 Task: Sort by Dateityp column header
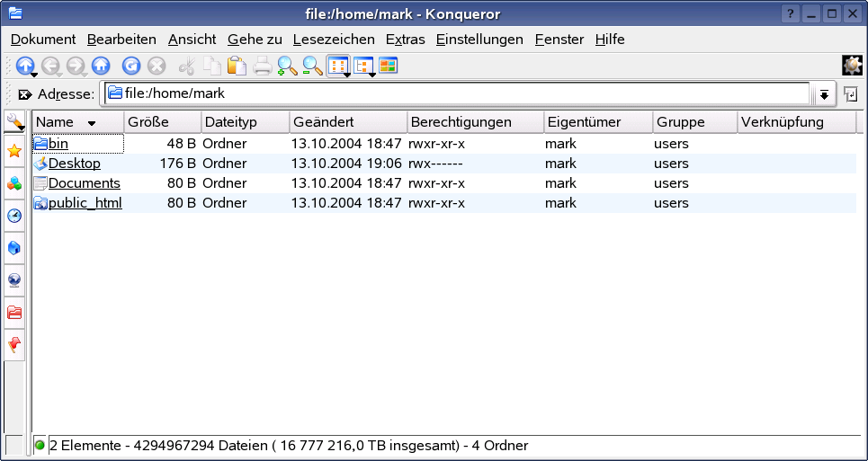pos(246,122)
